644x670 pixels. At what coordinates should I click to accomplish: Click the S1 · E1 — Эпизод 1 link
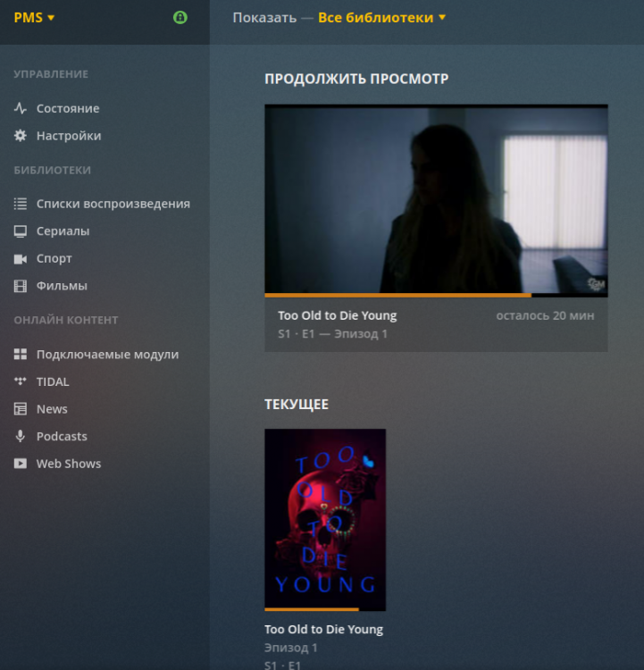click(332, 334)
